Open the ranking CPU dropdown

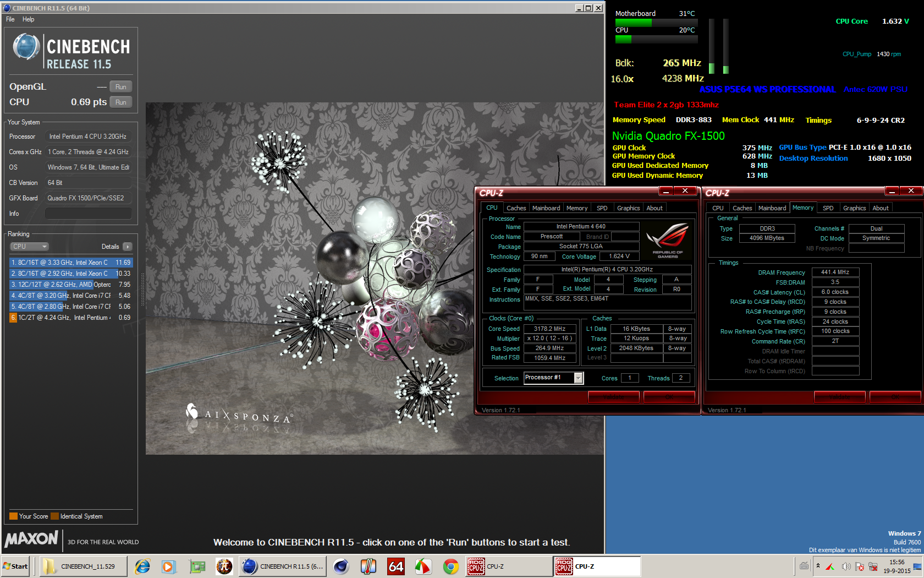click(x=30, y=247)
